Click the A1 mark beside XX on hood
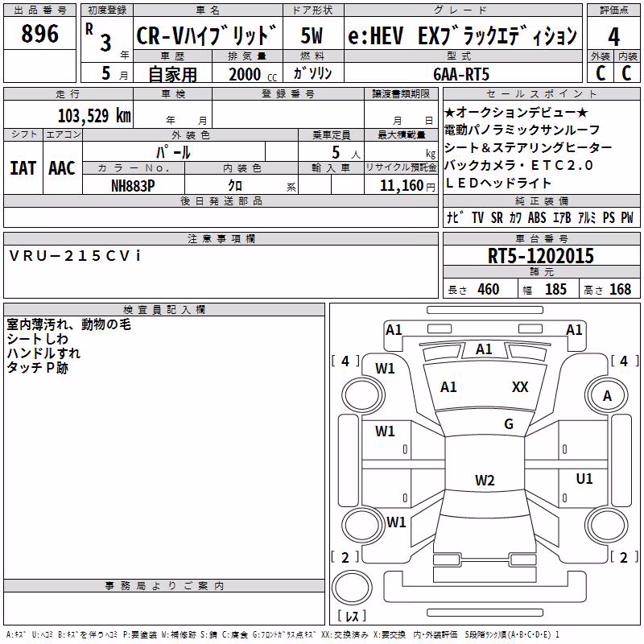 pyautogui.click(x=448, y=387)
